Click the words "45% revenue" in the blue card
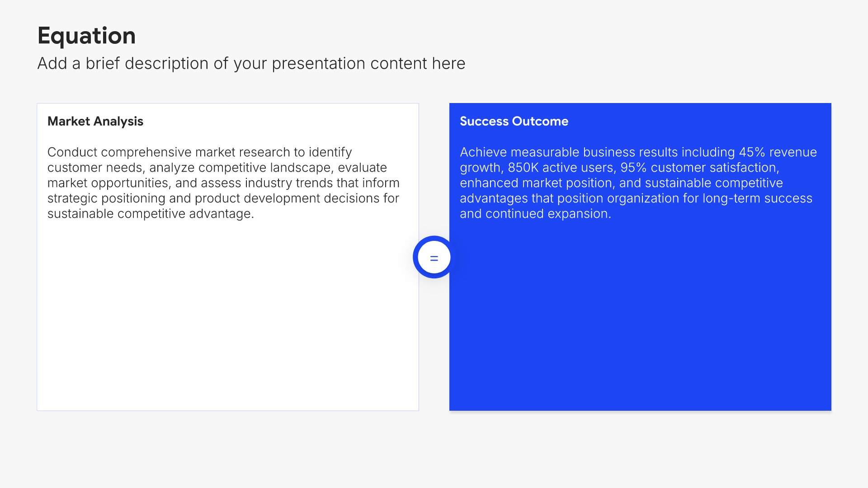This screenshot has width=868, height=488. (x=778, y=152)
